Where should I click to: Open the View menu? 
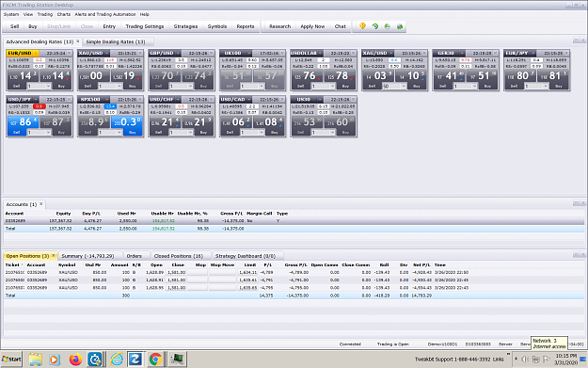tap(28, 14)
